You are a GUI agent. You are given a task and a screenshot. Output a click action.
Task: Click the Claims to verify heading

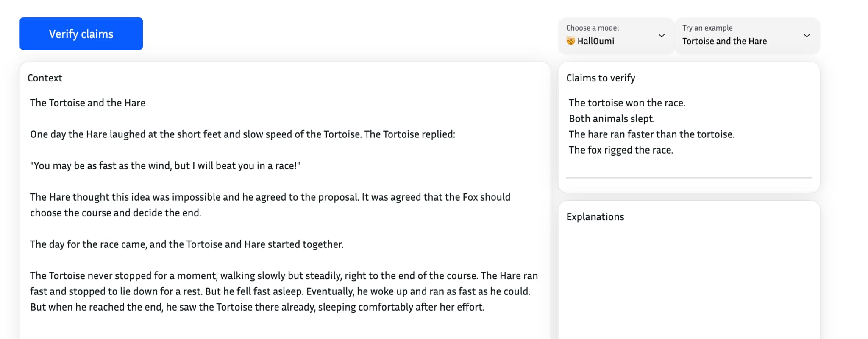pyautogui.click(x=601, y=78)
